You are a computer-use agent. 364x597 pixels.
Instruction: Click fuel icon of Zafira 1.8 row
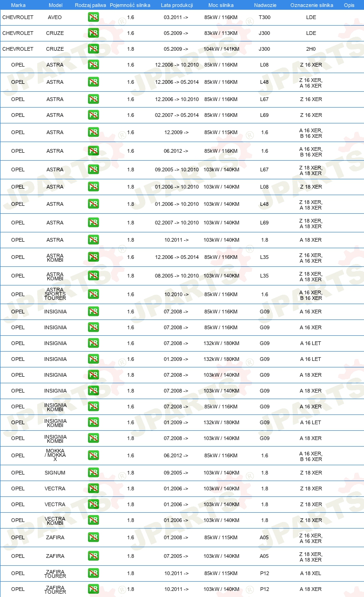(93, 556)
